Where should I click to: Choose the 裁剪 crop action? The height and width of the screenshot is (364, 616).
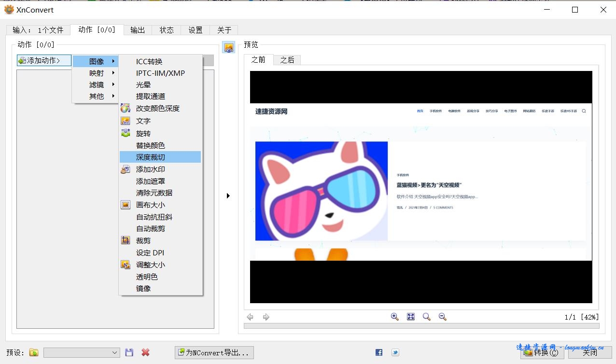[160, 240]
